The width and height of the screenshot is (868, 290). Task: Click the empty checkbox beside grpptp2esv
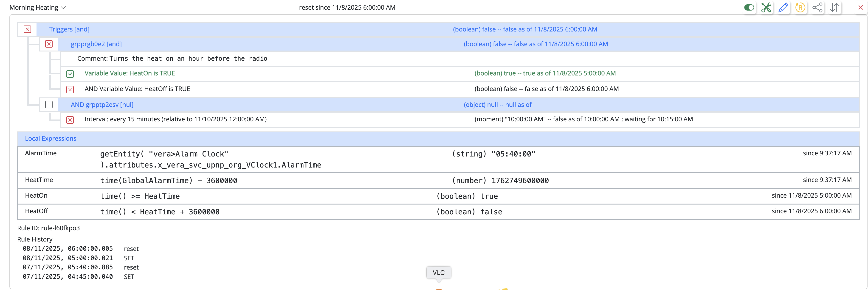pos(49,105)
